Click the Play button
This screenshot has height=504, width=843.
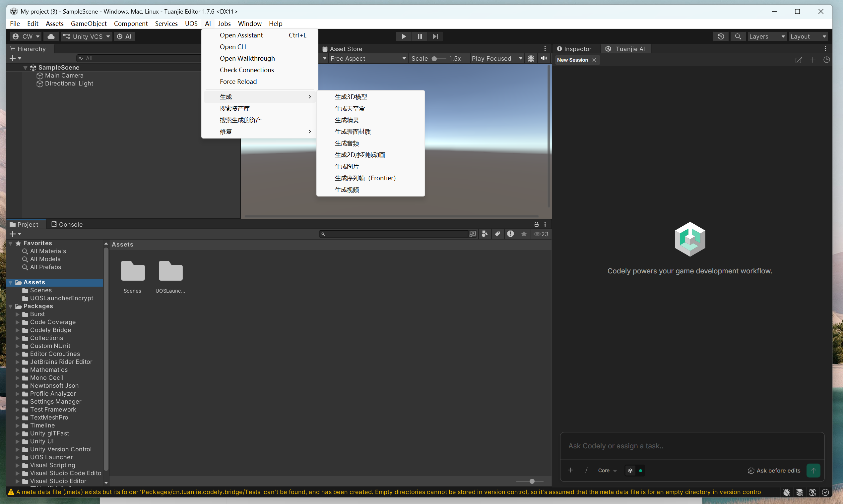404,36
